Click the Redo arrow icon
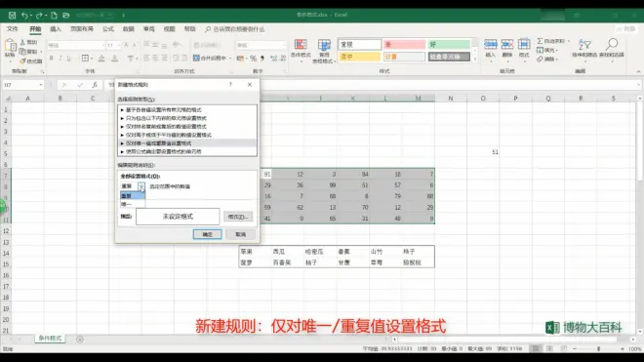 (x=39, y=16)
